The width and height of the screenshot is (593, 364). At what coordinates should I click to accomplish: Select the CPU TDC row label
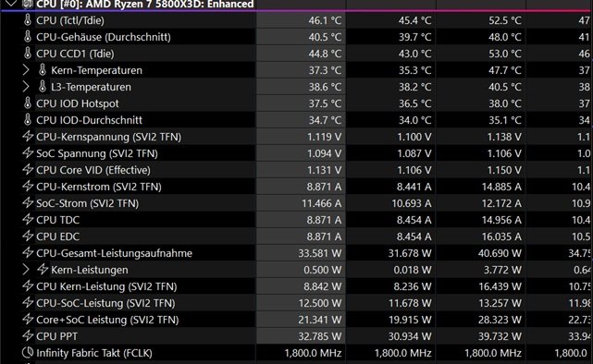(58, 220)
